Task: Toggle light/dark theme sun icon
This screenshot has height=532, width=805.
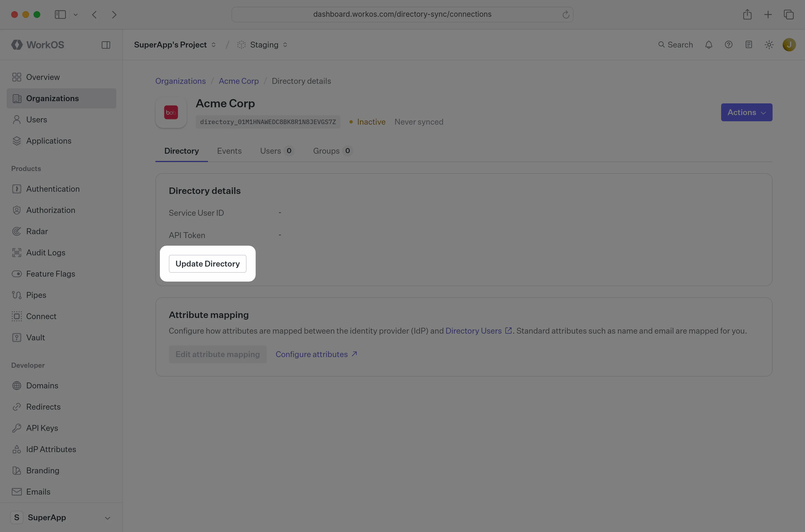Action: pos(769,45)
